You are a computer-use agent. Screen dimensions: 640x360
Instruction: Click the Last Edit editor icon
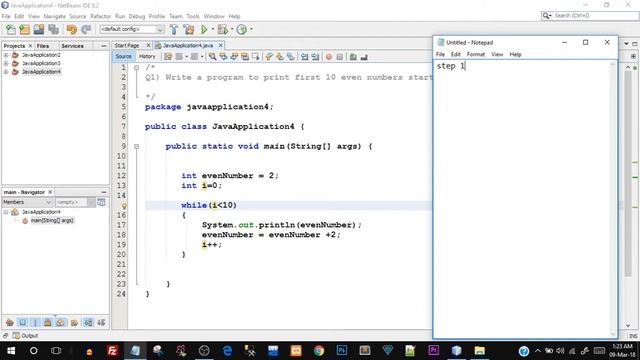(x=168, y=57)
